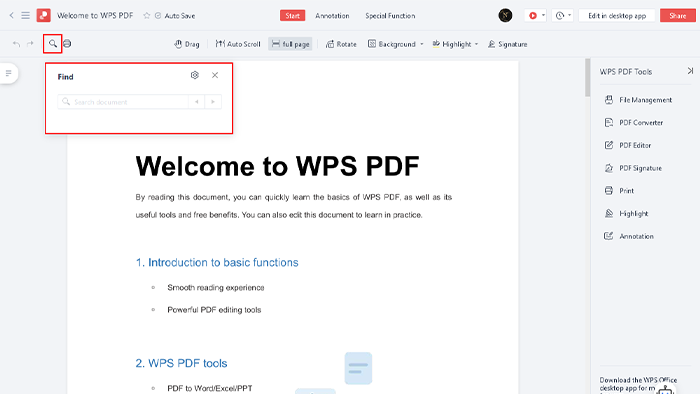Select the Drag hand tool
Screen dimensions: 700x394
[187, 44]
